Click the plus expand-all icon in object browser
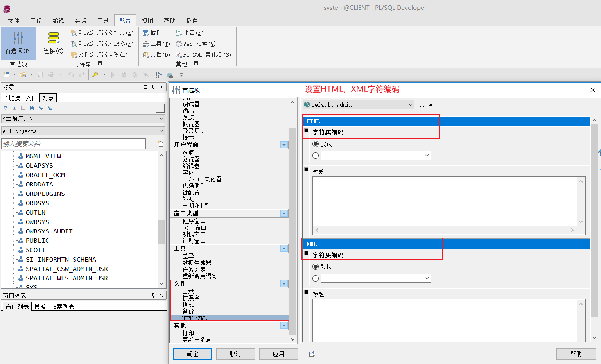 pyautogui.click(x=14, y=108)
